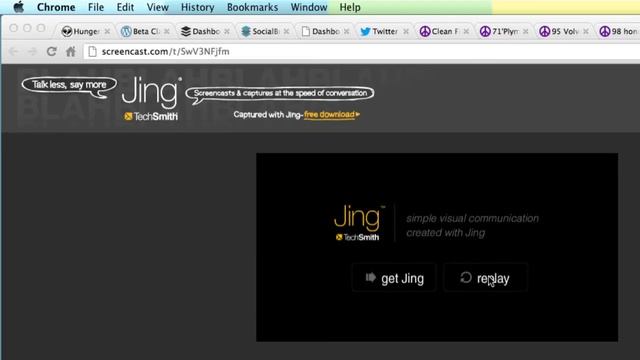
Task: Open the Edit menu
Action: point(125,7)
